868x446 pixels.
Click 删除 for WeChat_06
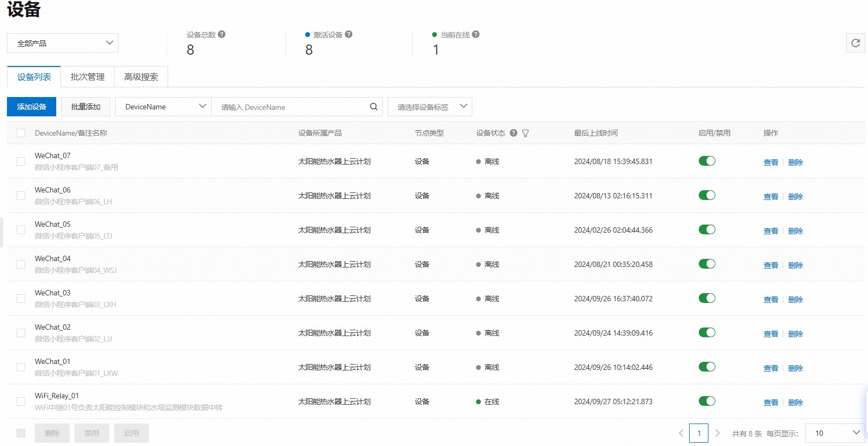(795, 196)
